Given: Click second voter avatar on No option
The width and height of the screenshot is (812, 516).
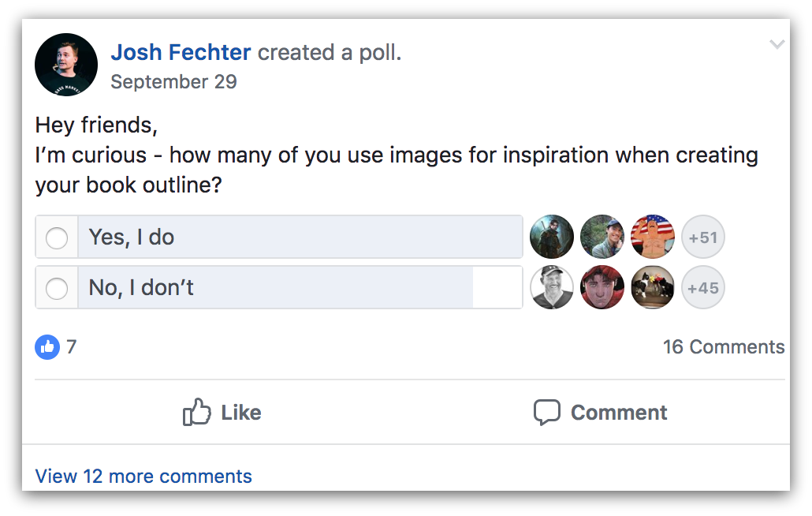Looking at the screenshot, I should pyautogui.click(x=602, y=288).
